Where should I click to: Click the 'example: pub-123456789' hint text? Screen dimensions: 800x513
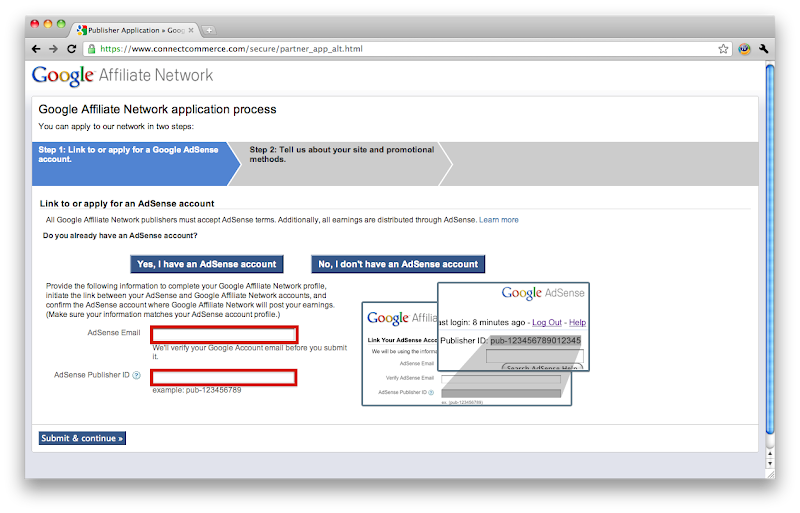point(196,390)
